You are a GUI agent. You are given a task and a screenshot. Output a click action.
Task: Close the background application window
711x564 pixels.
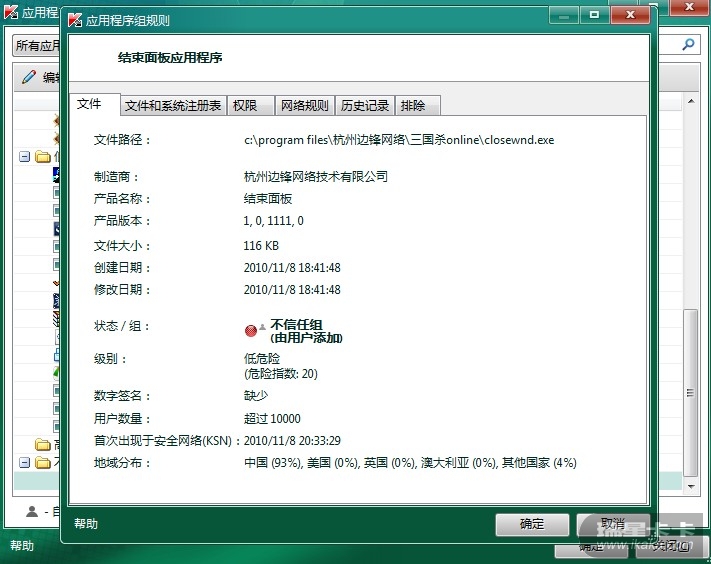(x=690, y=7)
